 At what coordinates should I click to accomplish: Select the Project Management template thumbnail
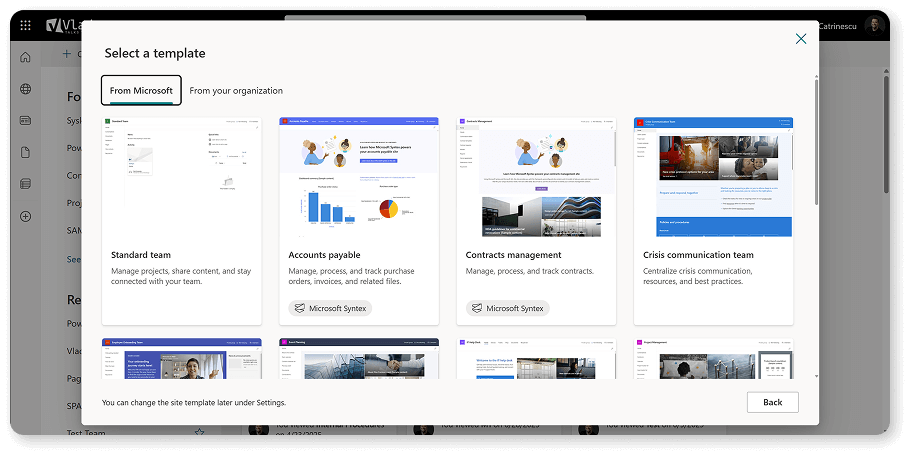click(713, 359)
